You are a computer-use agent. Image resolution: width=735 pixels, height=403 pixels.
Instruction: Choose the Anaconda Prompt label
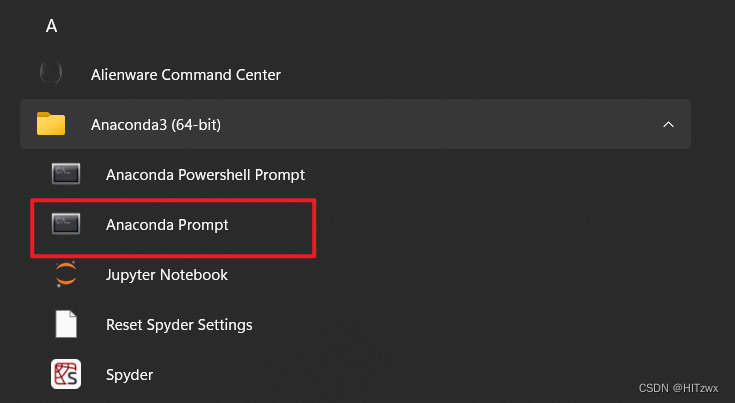(x=167, y=225)
